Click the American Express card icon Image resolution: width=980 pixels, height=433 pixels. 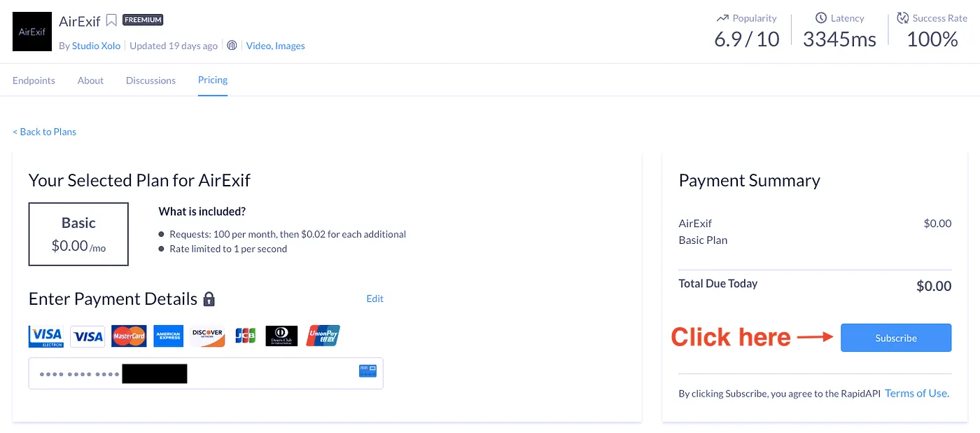[169, 336]
